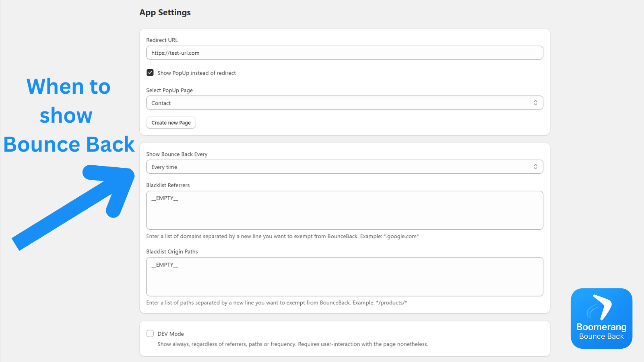Click the Blacklist Referrers text area

345,210
